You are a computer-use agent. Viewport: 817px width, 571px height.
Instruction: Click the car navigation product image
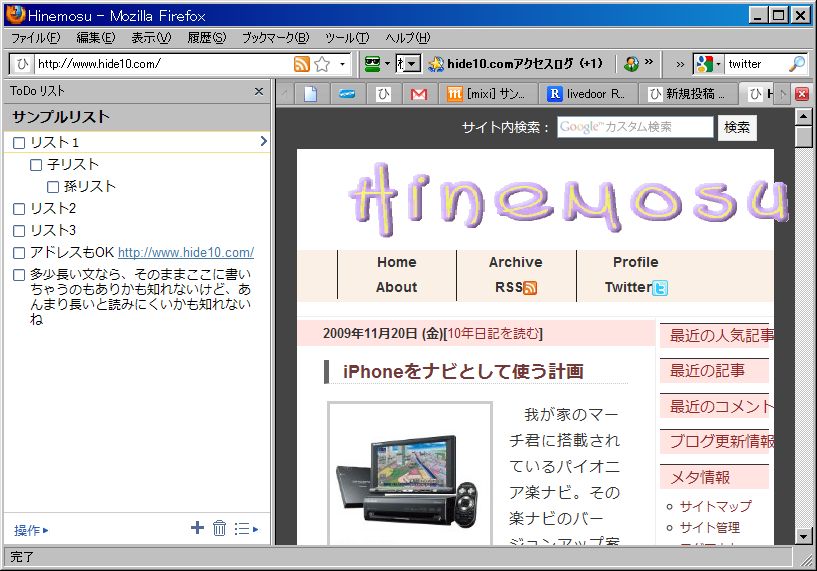tap(410, 474)
